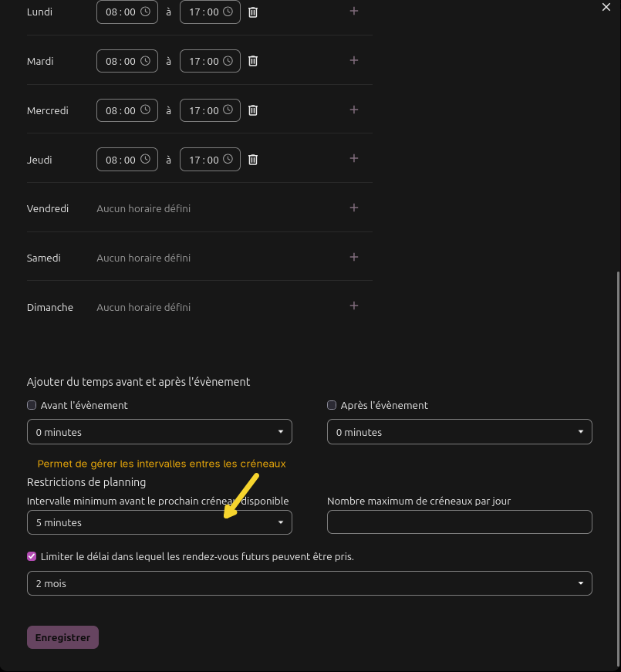Enable the "Avant l'évènement" checkbox
Image resolution: width=621 pixels, height=672 pixels.
pos(32,405)
